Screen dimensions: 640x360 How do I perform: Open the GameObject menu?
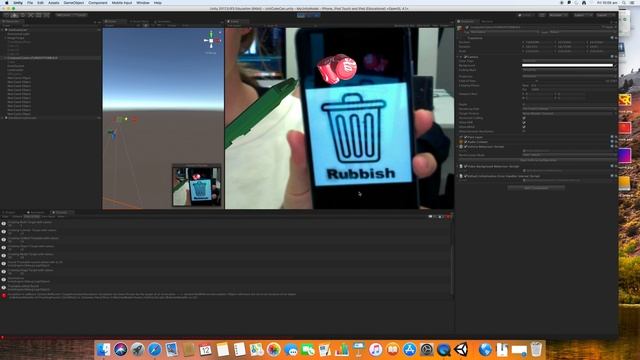click(73, 2)
